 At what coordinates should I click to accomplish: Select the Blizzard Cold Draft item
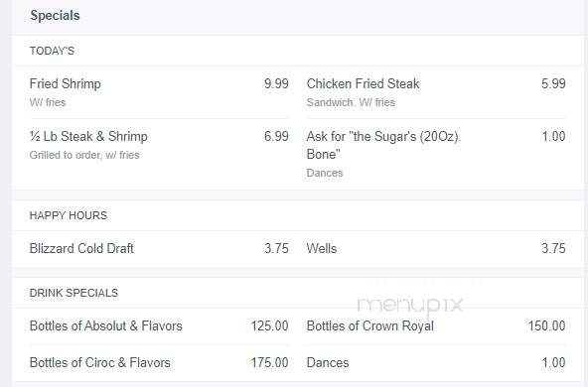click(x=81, y=248)
